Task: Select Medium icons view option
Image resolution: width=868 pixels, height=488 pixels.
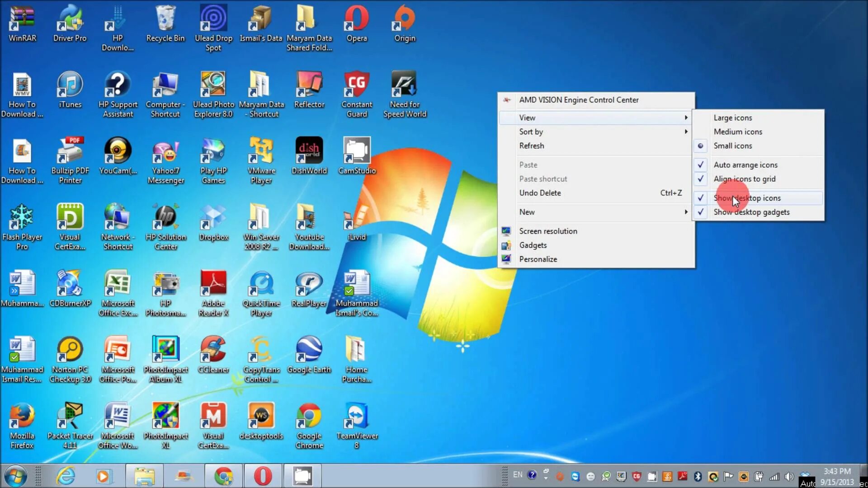Action: (738, 131)
